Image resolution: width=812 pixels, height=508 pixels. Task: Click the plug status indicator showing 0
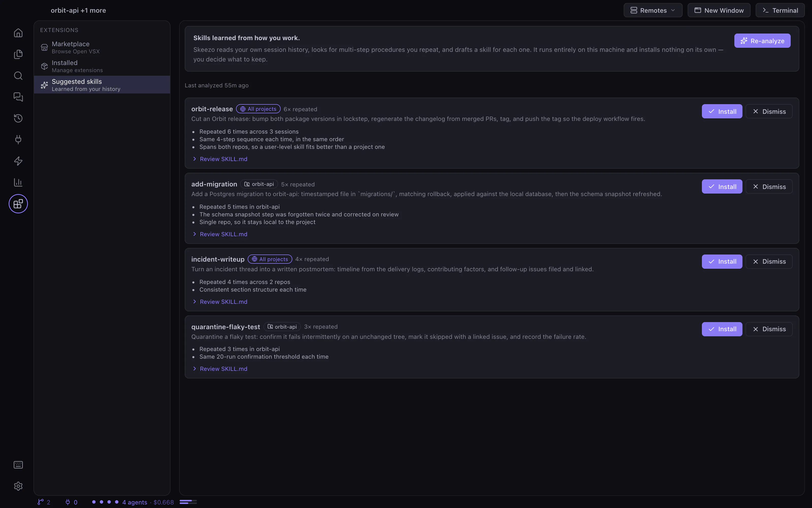pyautogui.click(x=71, y=502)
